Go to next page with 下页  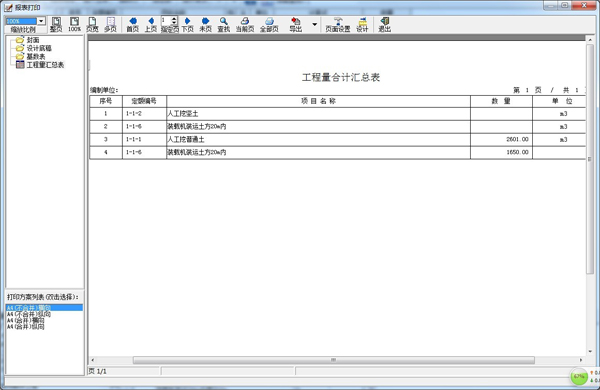[187, 24]
